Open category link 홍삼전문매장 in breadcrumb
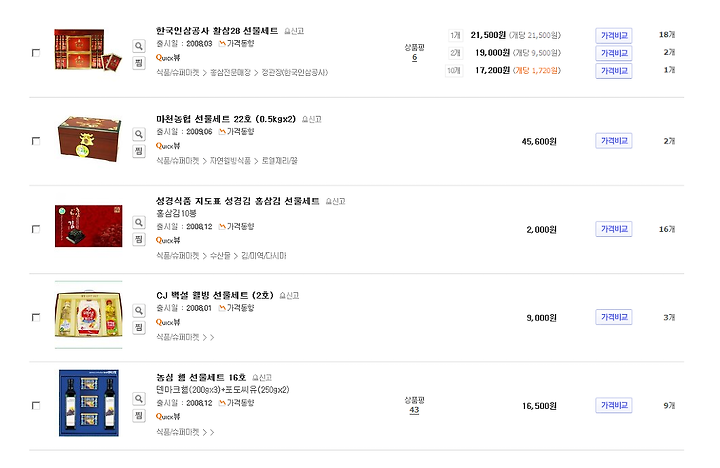Image resolution: width=720 pixels, height=468 pixels. [231, 73]
